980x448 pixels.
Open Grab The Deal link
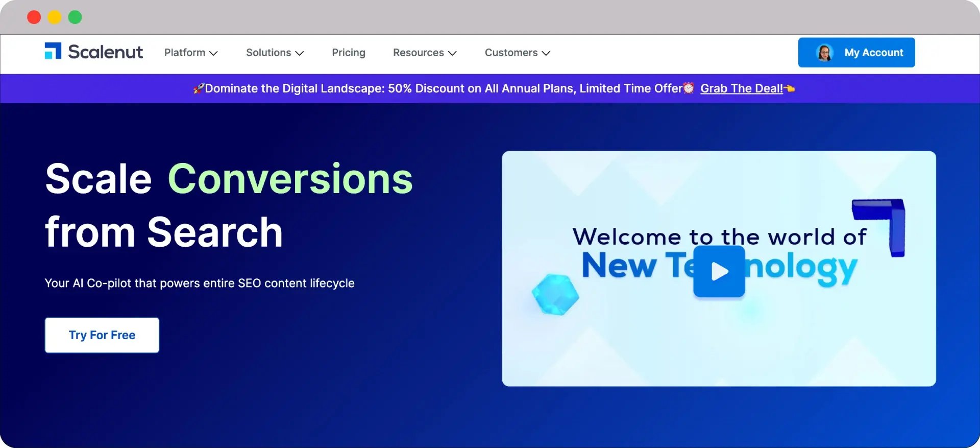742,88
